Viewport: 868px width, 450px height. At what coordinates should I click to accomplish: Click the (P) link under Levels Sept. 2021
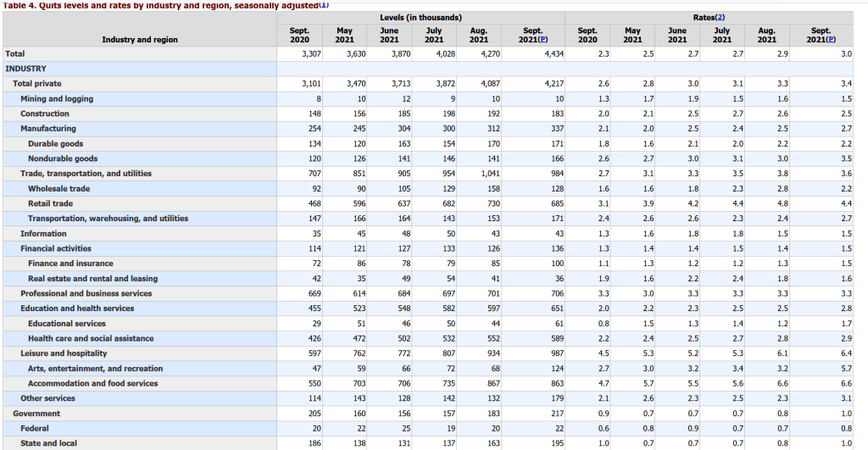[545, 39]
